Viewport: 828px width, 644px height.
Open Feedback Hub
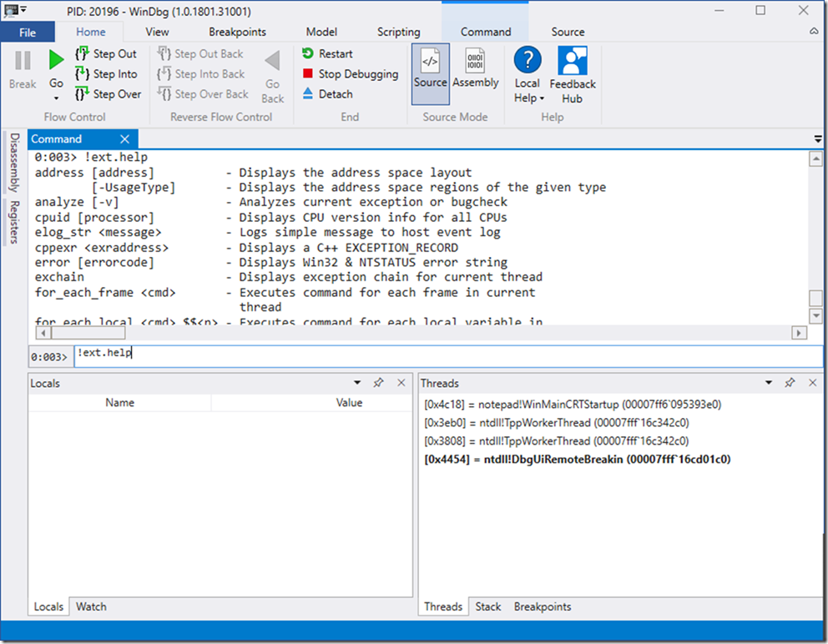(573, 74)
